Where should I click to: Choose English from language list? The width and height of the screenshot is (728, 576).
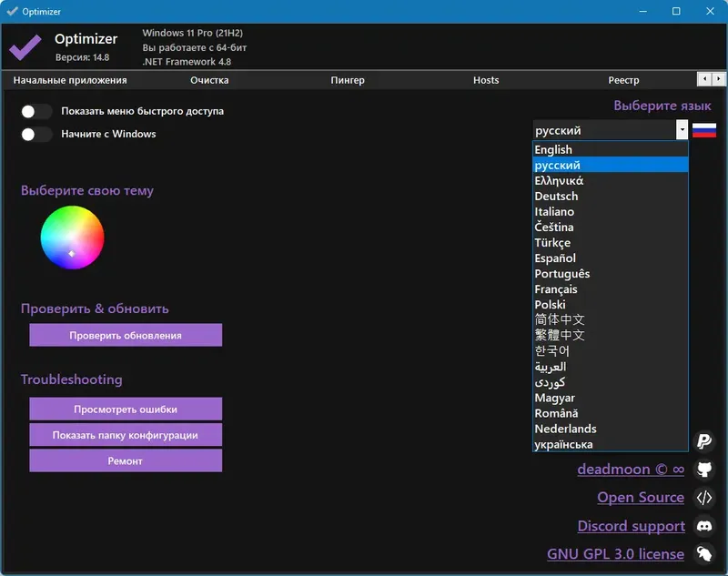(x=610, y=149)
